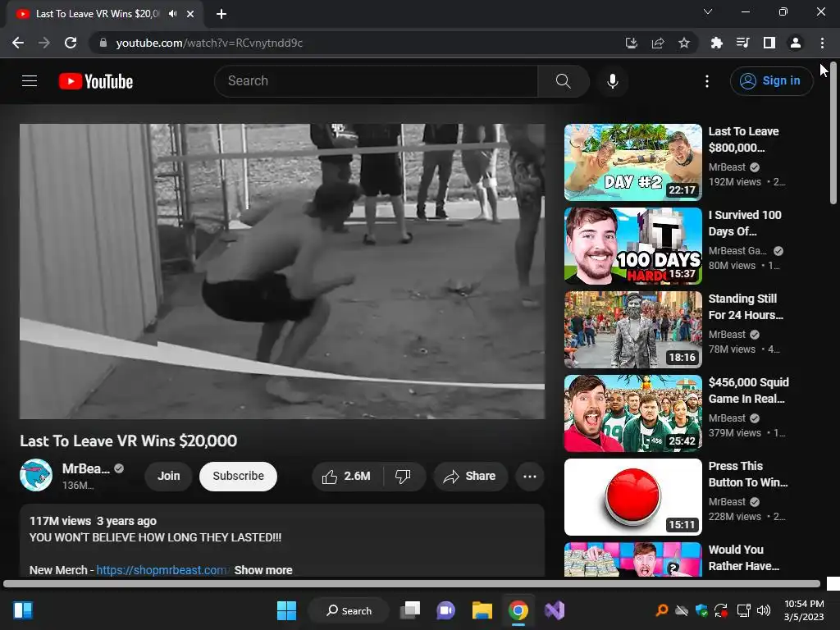Image resolution: width=840 pixels, height=630 pixels.
Task: Click the search magnifier button
Action: click(x=563, y=81)
